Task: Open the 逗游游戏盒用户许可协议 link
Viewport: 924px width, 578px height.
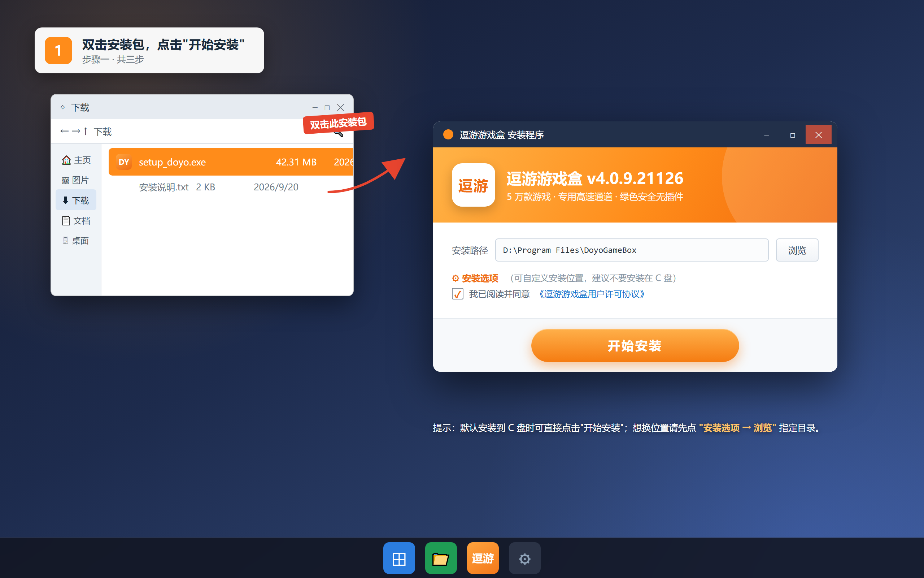Action: 591,294
